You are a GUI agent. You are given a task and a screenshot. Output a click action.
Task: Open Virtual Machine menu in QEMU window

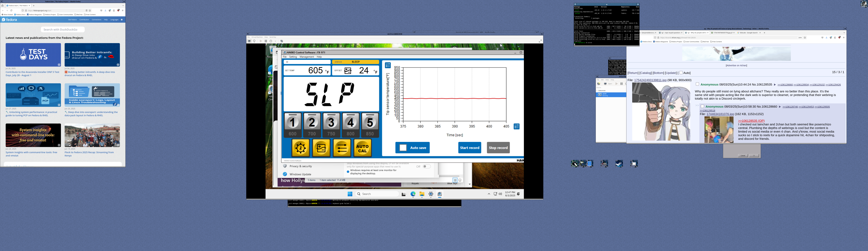click(x=257, y=37)
